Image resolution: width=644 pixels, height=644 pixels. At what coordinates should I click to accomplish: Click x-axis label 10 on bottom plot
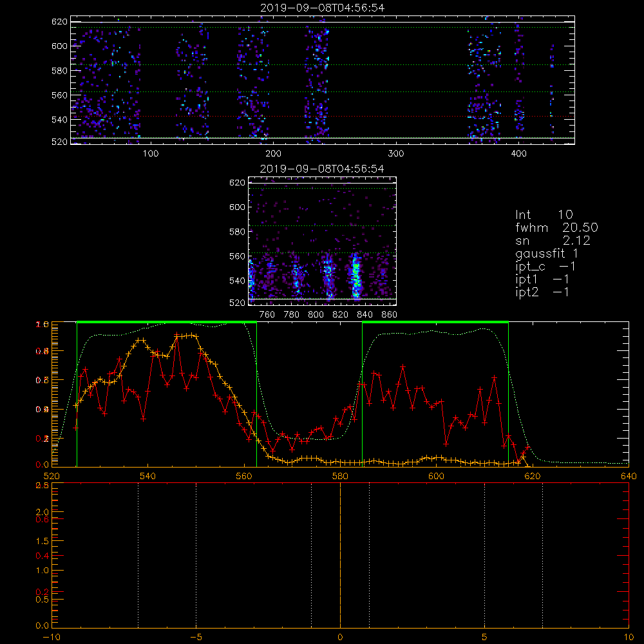[629, 638]
